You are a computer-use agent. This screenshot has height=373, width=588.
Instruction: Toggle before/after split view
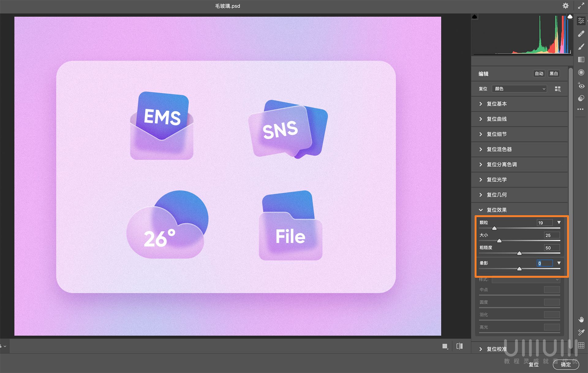[459, 346]
